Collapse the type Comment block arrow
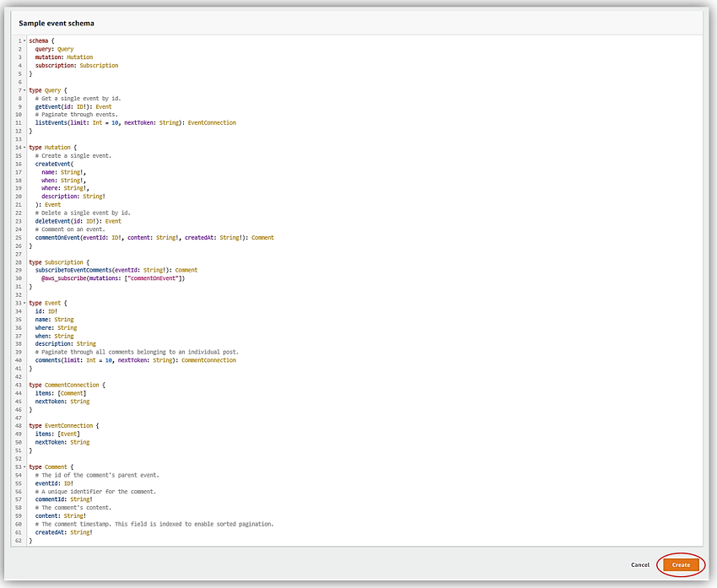The image size is (717, 588). tap(24, 467)
